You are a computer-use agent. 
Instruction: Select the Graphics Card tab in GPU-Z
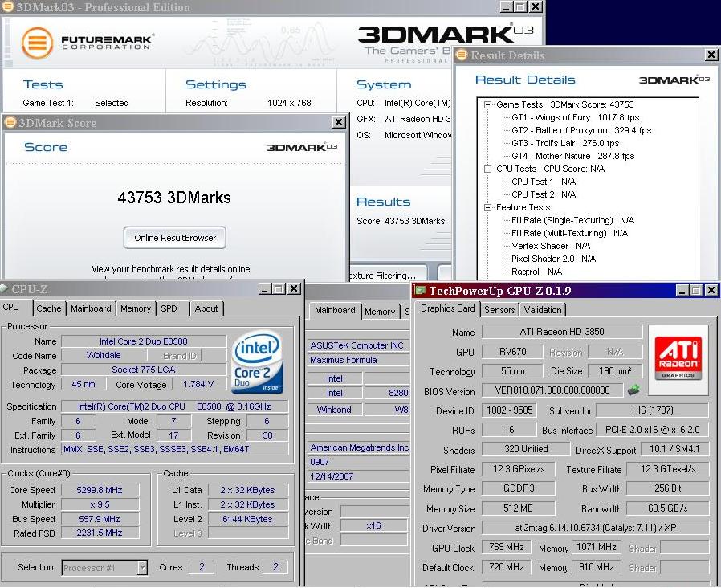[x=447, y=308]
